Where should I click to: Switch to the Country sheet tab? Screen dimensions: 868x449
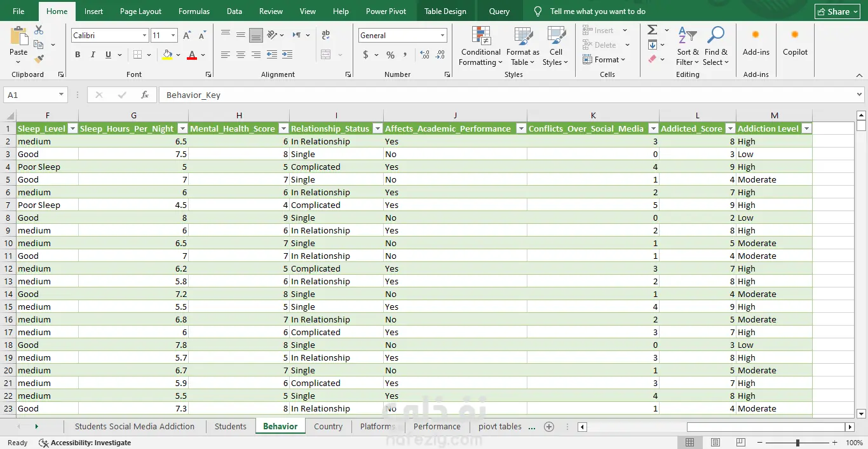[x=328, y=427]
